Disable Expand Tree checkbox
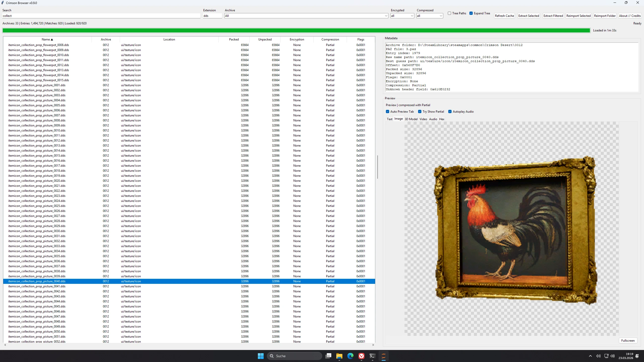Screen dimensions: 644x362 point(471,13)
